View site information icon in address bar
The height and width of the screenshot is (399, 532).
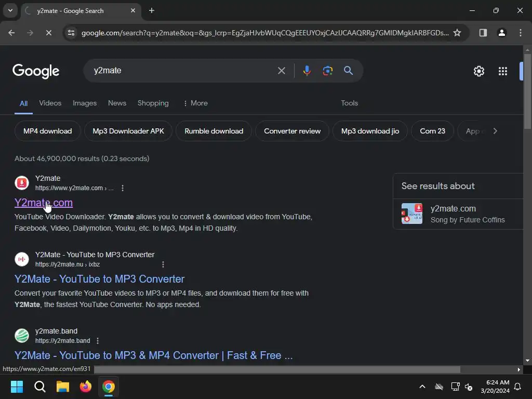[71, 33]
